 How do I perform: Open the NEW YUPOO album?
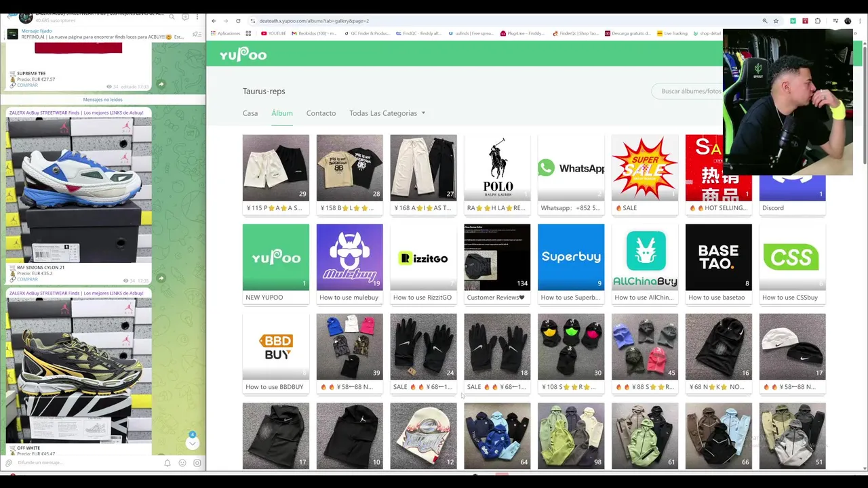(x=276, y=264)
